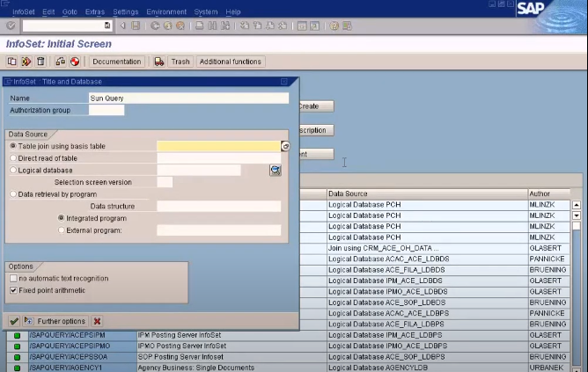This screenshot has width=588, height=372.
Task: Click the yellow basis table input field
Action: (x=218, y=146)
